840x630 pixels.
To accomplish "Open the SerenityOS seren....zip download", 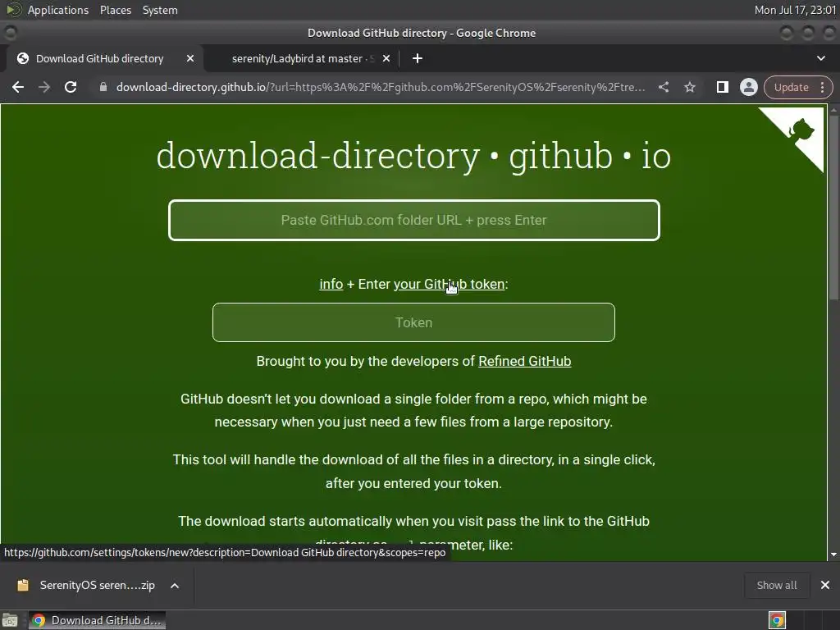I will (97, 585).
